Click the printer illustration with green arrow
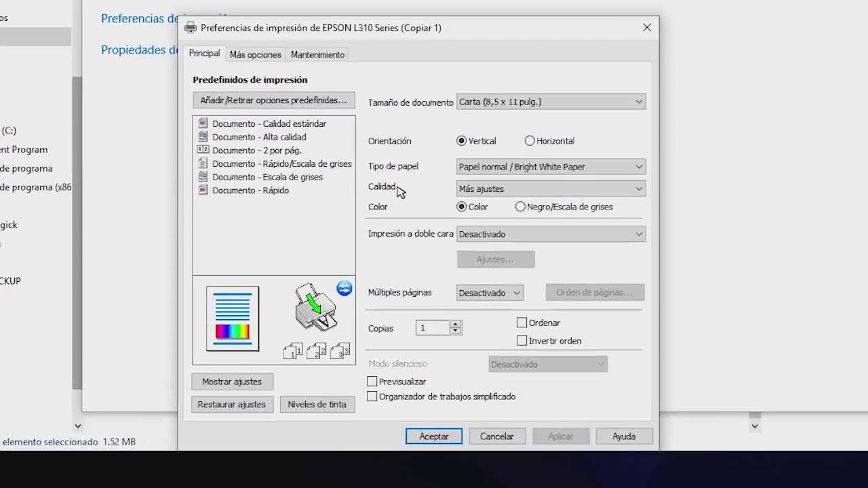Viewport: 868px width, 488px height. [315, 308]
